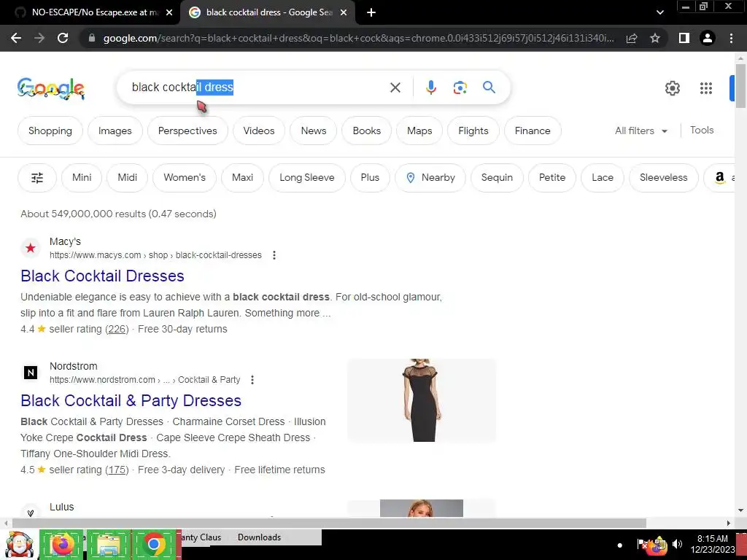Click the horizontal scrollbar thumb
747x560 pixels.
(330, 523)
